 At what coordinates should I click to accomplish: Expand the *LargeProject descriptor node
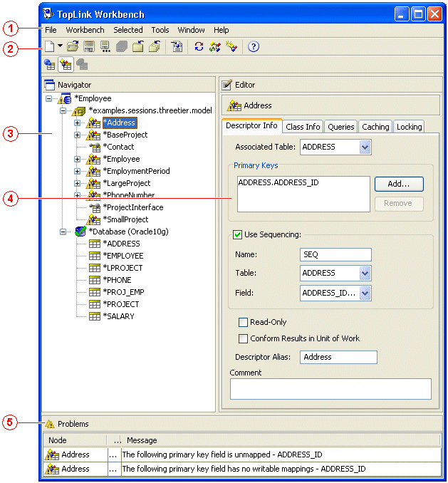(x=78, y=183)
